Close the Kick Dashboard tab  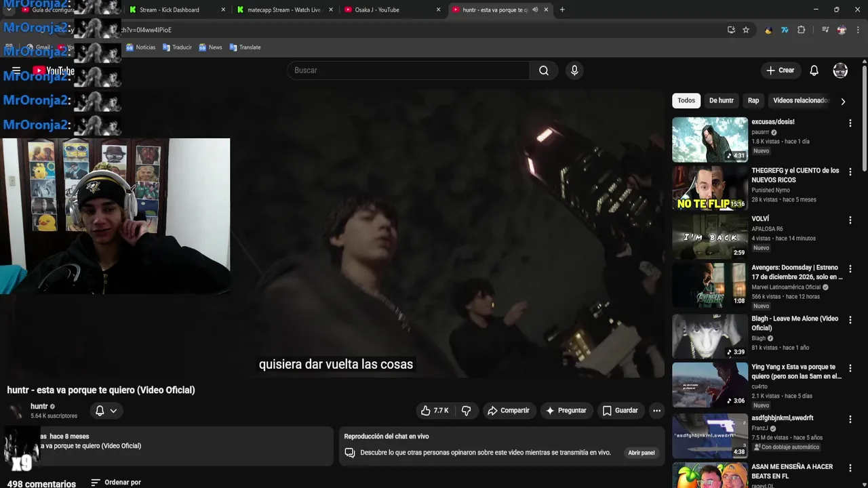tap(223, 9)
